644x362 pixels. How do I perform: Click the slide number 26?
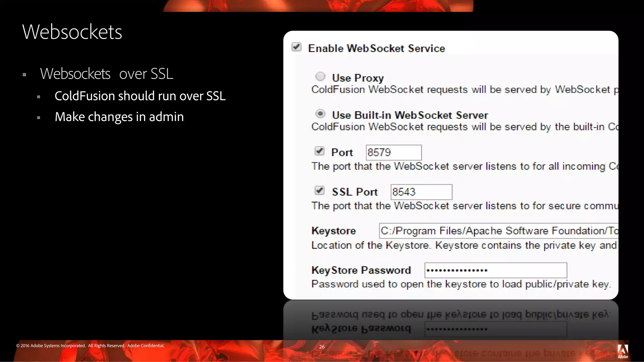point(322,347)
